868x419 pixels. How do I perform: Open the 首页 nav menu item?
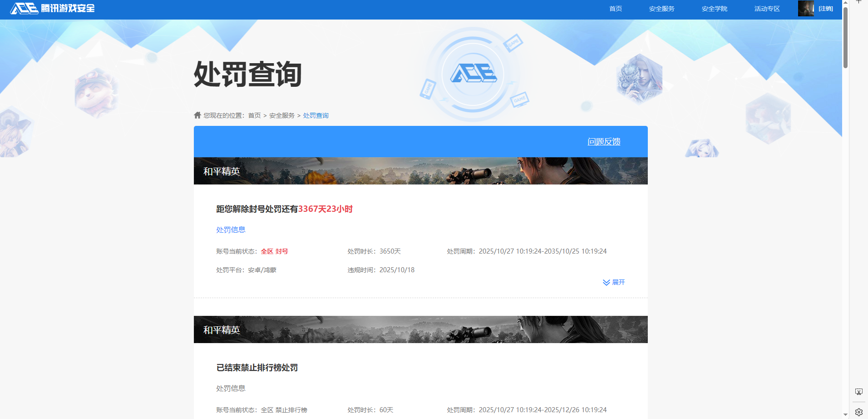[615, 9]
